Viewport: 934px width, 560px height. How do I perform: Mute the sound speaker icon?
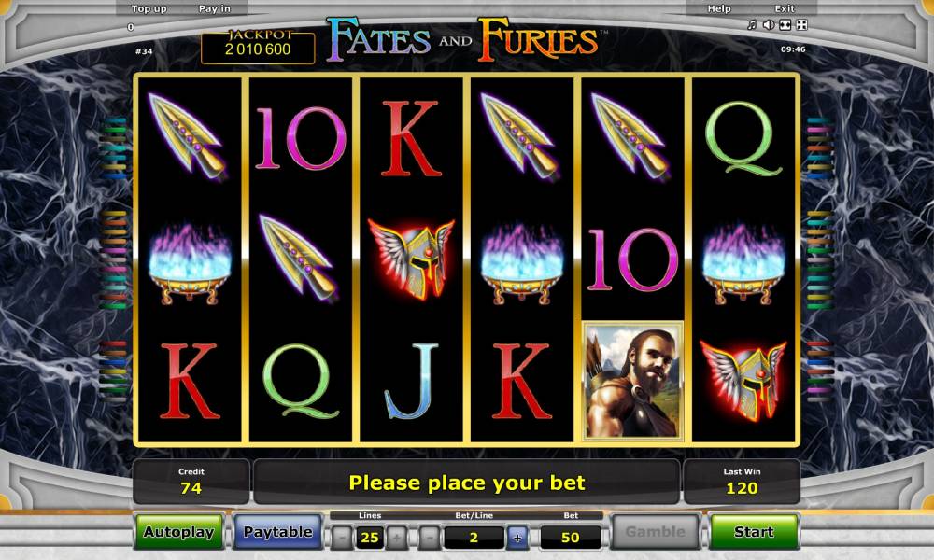click(x=769, y=24)
